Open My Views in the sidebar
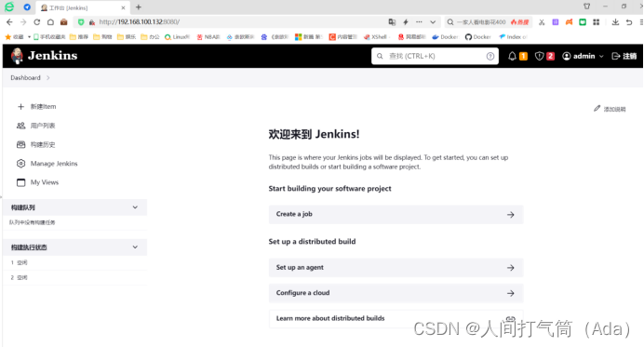This screenshot has height=347, width=644. pyautogui.click(x=45, y=182)
